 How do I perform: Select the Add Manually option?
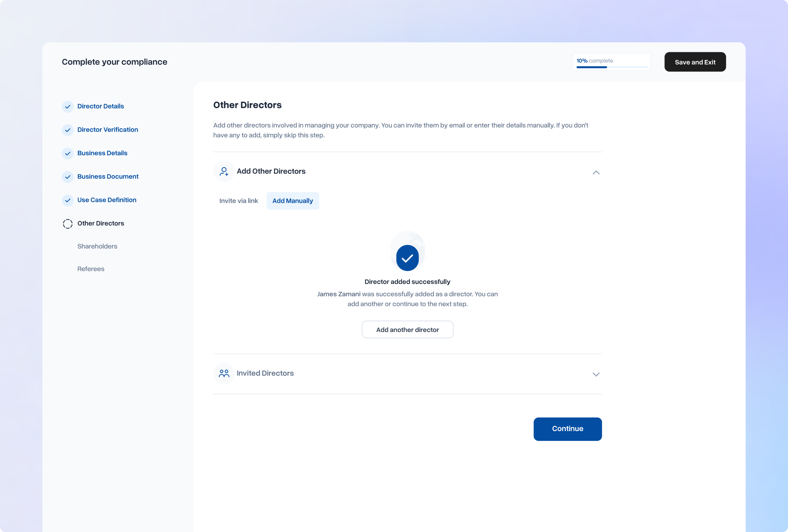pyautogui.click(x=293, y=201)
